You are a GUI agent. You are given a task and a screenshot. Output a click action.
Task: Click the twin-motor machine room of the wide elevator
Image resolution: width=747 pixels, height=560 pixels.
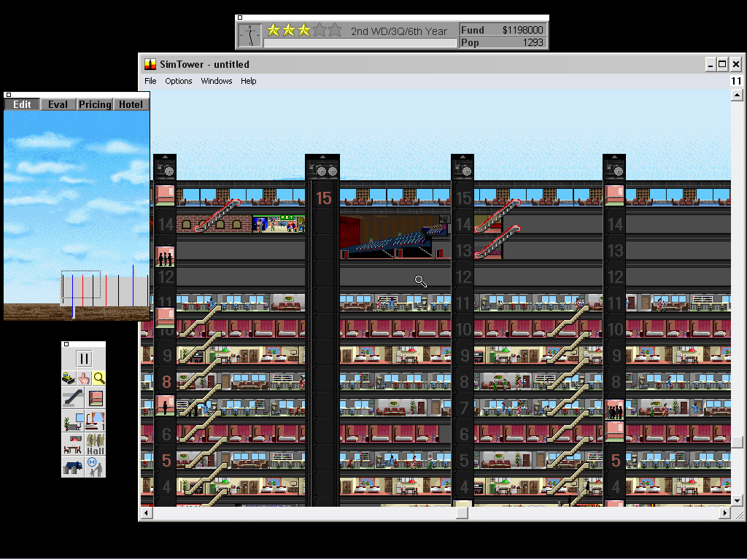(322, 167)
